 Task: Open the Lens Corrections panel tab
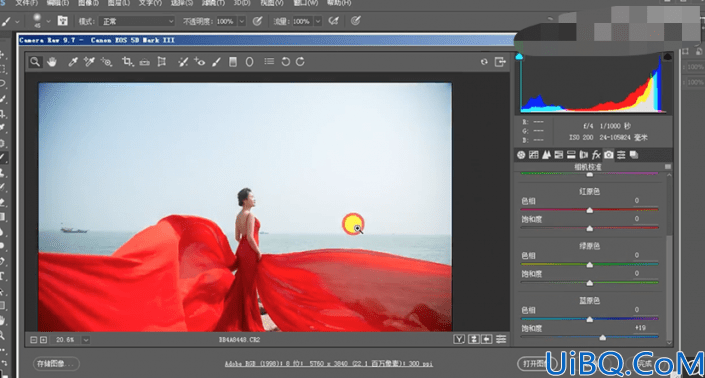pyautogui.click(x=584, y=155)
